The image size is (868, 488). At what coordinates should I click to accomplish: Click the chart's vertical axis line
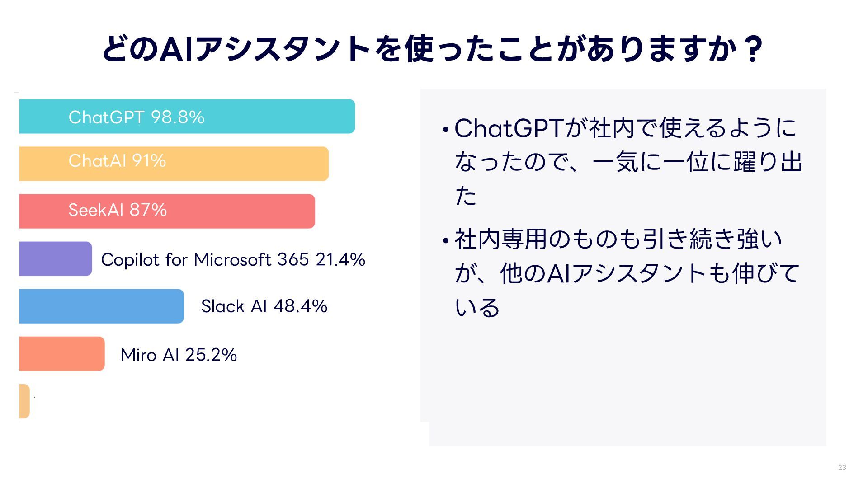(x=19, y=258)
